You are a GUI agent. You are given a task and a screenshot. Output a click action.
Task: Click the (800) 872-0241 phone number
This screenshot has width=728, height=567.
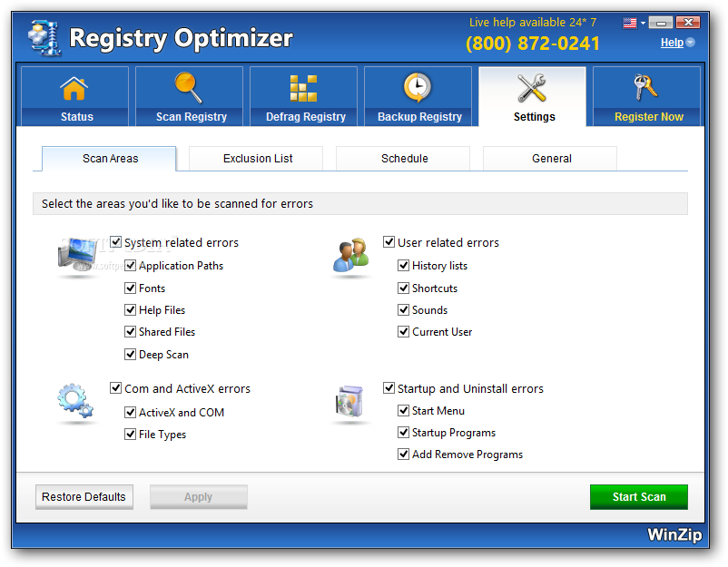(533, 44)
